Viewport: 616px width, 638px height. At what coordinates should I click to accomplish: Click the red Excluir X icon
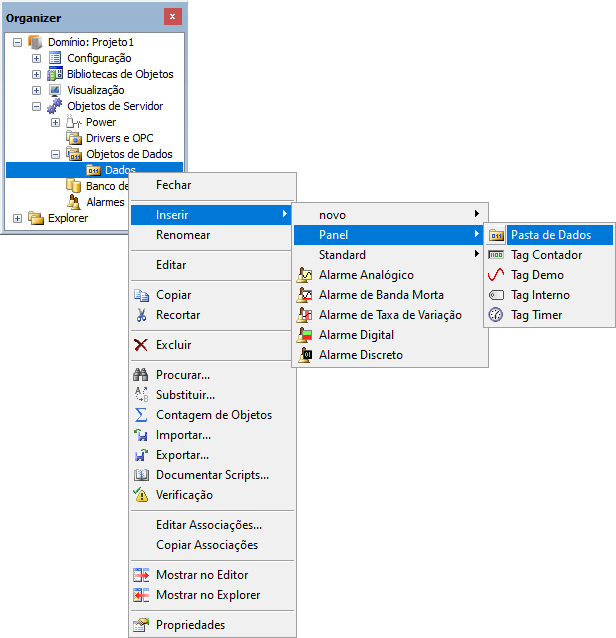point(141,345)
